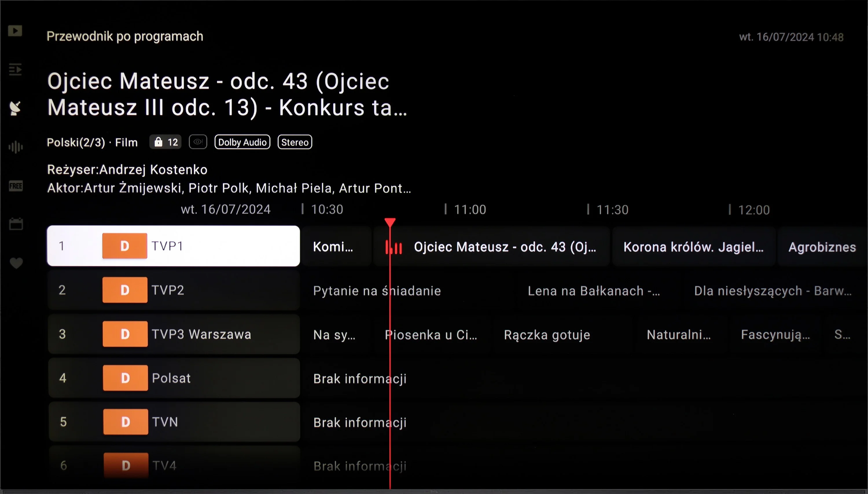This screenshot has height=494, width=868.
Task: Click the 11:30 timeline label
Action: coord(613,210)
